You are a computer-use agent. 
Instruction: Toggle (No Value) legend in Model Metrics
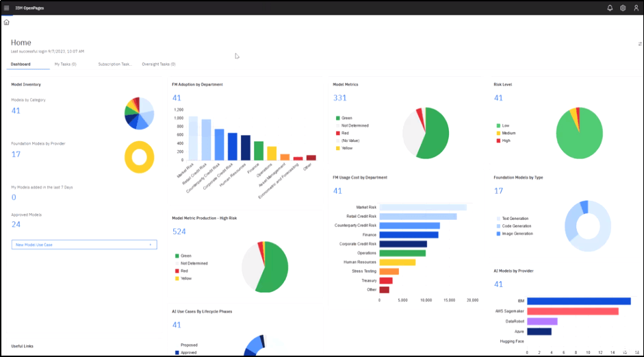[x=348, y=140]
